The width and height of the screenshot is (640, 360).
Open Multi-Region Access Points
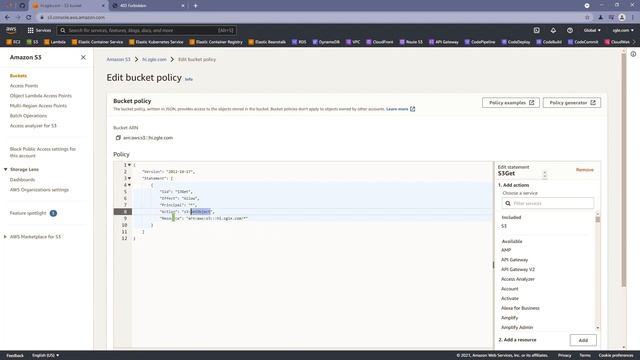(38, 106)
